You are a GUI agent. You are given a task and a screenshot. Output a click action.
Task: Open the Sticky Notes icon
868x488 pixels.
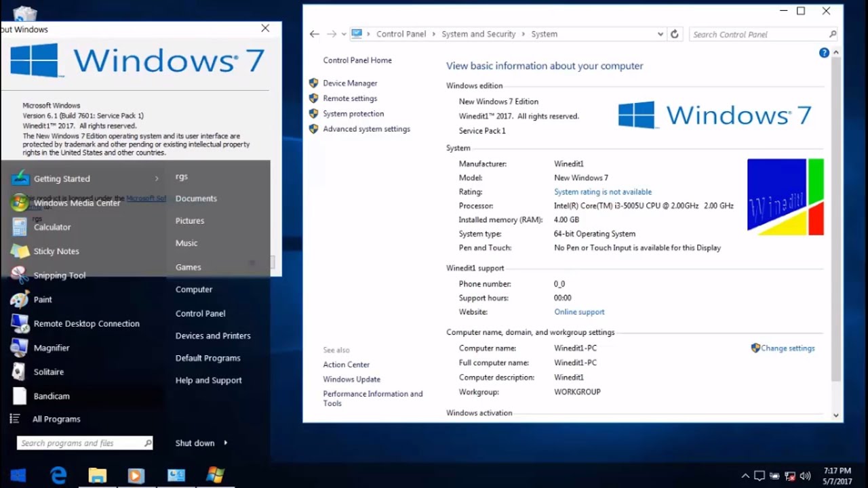(20, 251)
